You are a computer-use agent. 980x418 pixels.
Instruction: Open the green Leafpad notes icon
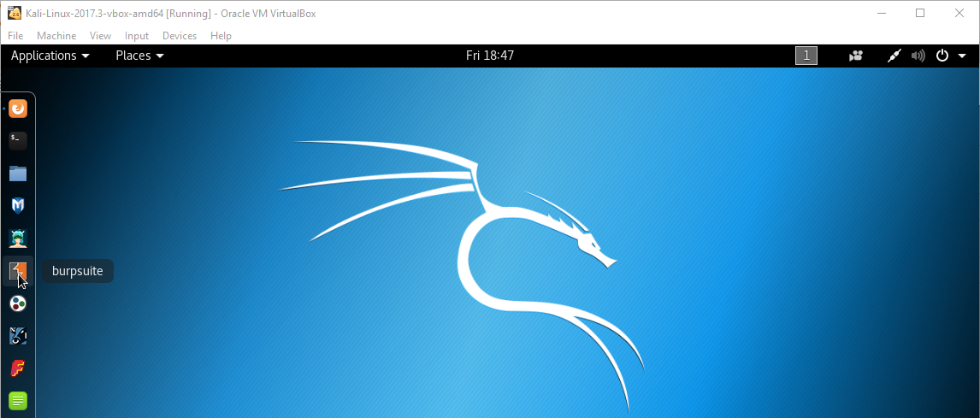[x=18, y=400]
